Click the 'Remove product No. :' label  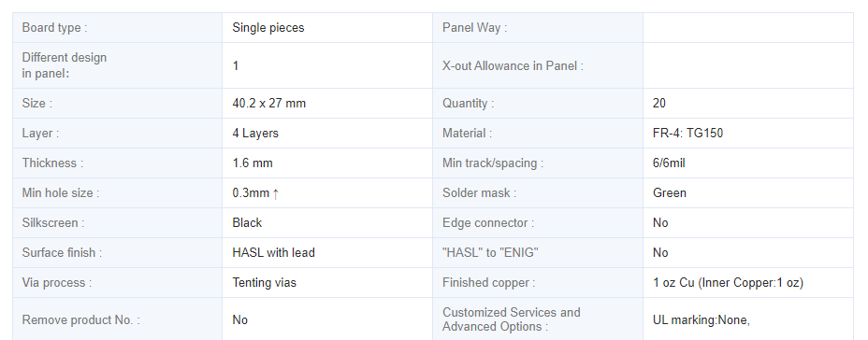pyautogui.click(x=80, y=320)
